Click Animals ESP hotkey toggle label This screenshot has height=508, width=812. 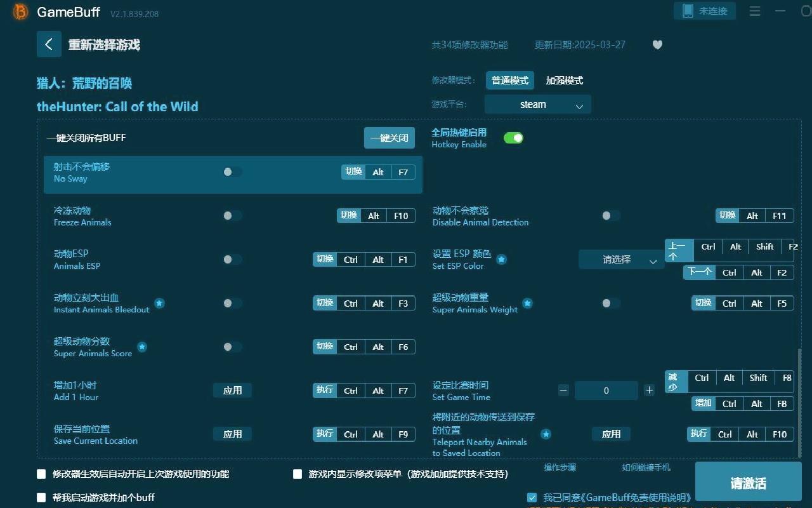325,259
